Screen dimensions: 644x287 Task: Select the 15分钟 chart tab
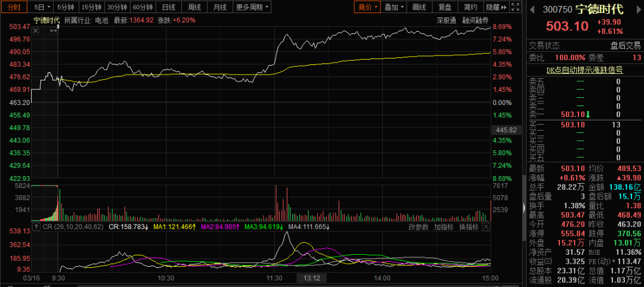[x=91, y=7]
